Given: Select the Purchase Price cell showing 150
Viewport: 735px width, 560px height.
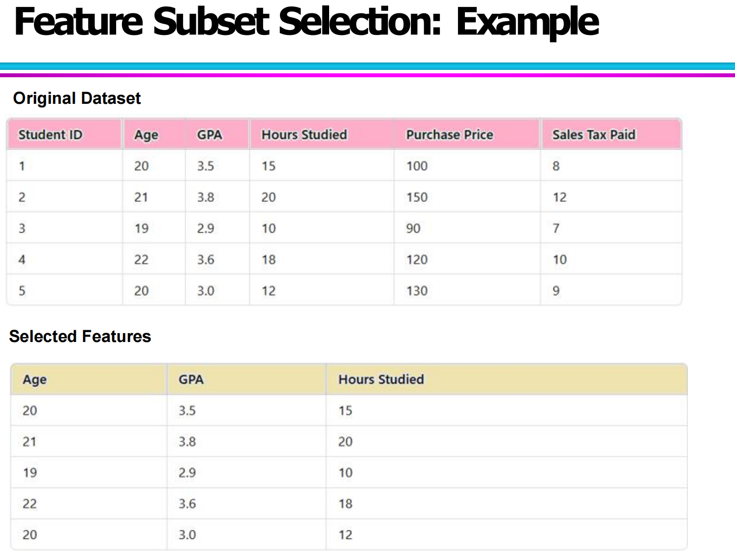Looking at the screenshot, I should click(417, 197).
